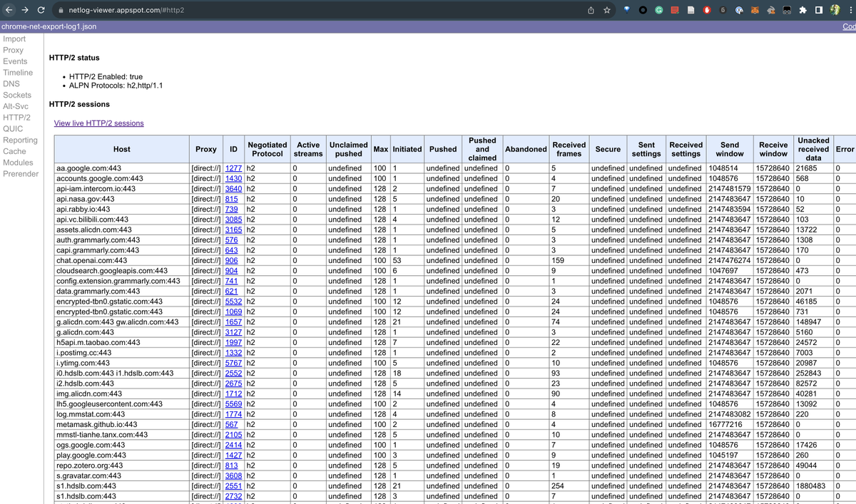This screenshot has height=504, width=856.
Task: Click the unacked data value 1880483
Action: 811,486
